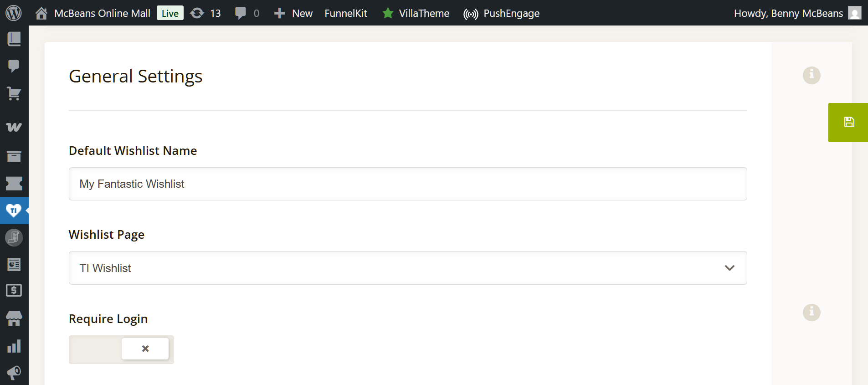Open PushEngage in the admin bar
The image size is (868, 385).
(501, 13)
